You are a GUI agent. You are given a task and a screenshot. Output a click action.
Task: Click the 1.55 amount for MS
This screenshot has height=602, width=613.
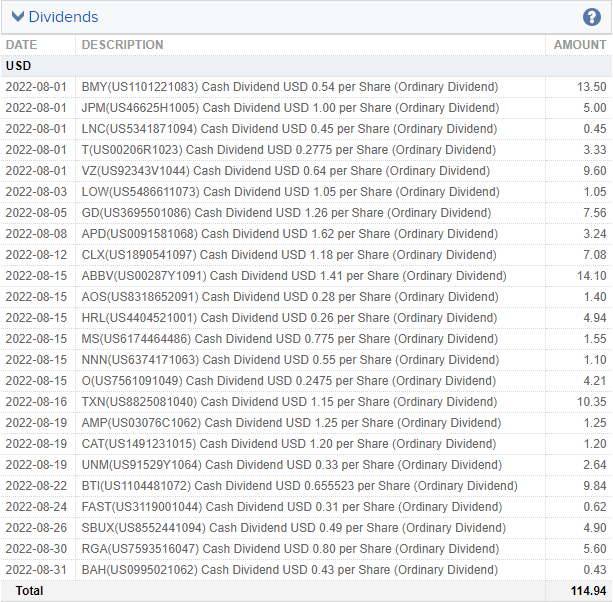click(595, 339)
